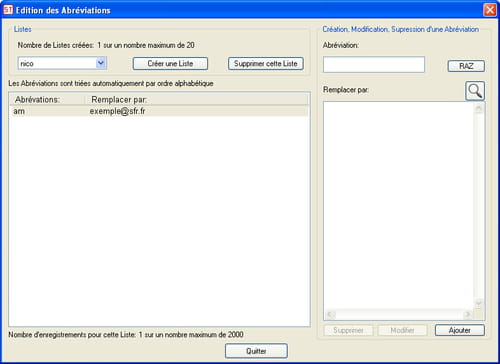500x364 pixels.
Task: Click the Ajouter button
Action: point(460,330)
